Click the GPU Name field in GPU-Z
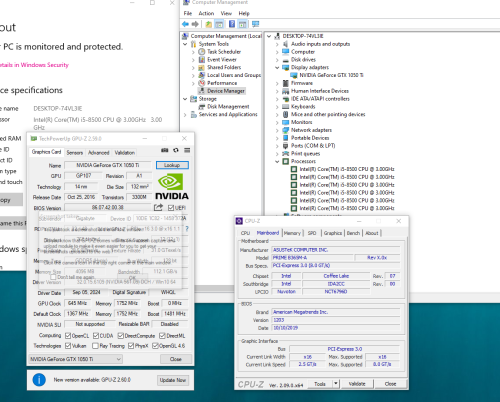The width and height of the screenshot is (500, 402). [x=108, y=165]
